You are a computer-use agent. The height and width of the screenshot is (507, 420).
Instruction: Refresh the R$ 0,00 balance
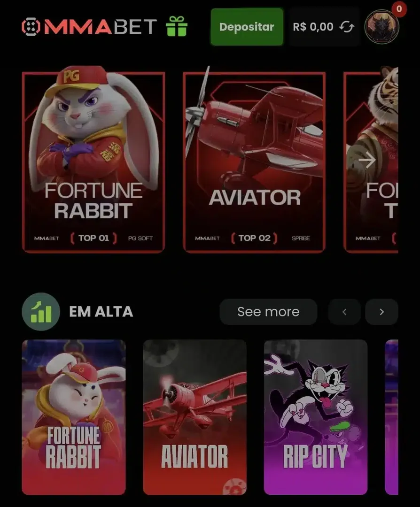click(x=347, y=27)
